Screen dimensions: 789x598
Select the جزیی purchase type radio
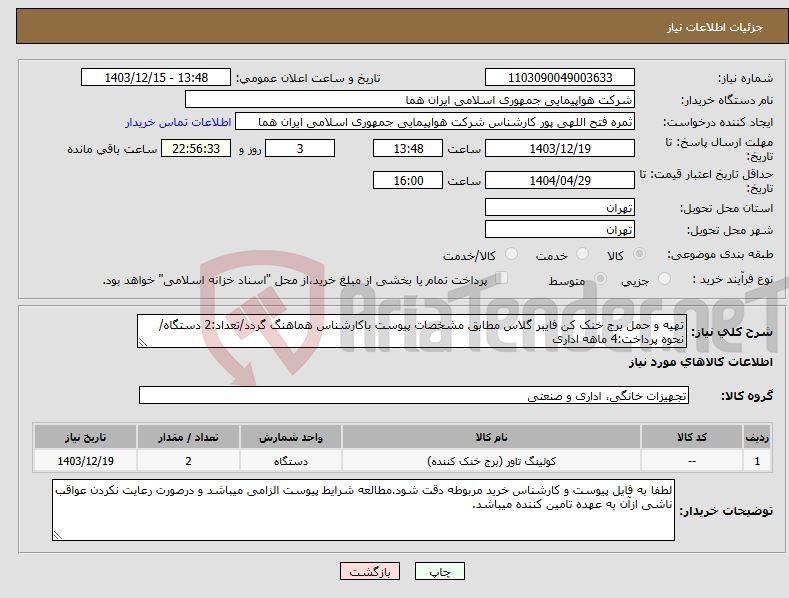pyautogui.click(x=664, y=278)
